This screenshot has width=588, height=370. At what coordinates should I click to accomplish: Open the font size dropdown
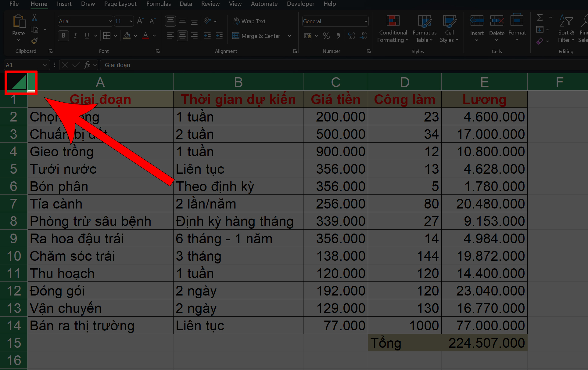(x=131, y=21)
